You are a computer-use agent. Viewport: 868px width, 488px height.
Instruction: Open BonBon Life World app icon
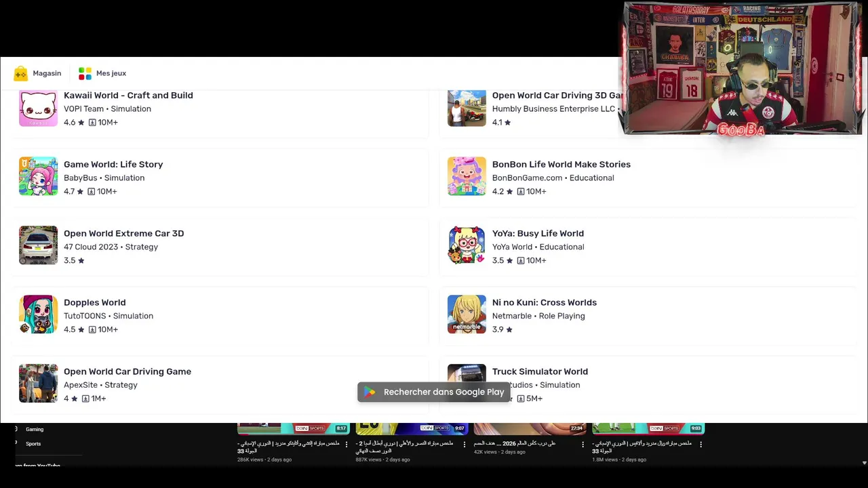[x=467, y=176]
